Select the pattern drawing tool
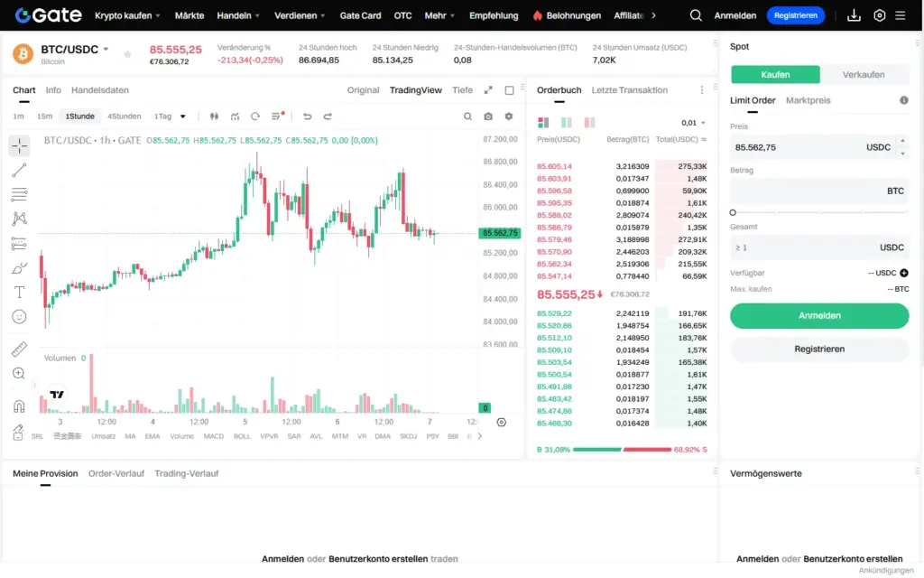This screenshot has width=924, height=578. click(19, 219)
